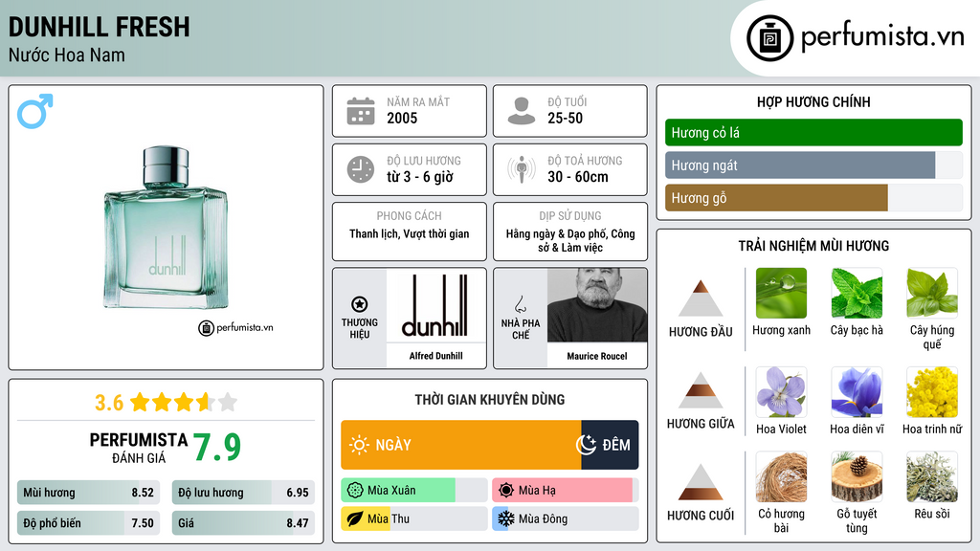Click the clock icon beside Độ lưu hương
Image resolution: width=980 pixels, height=551 pixels.
(x=361, y=169)
